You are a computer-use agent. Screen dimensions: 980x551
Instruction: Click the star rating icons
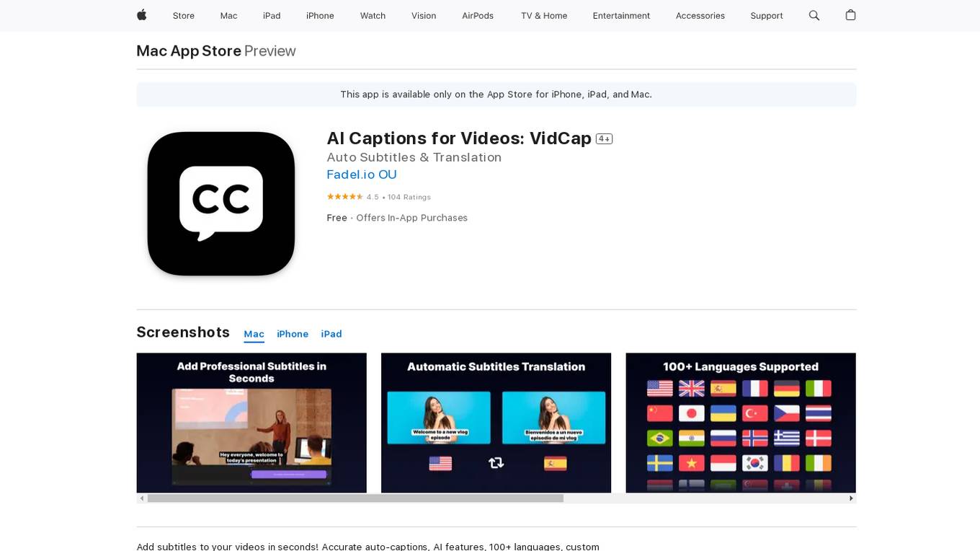click(344, 197)
